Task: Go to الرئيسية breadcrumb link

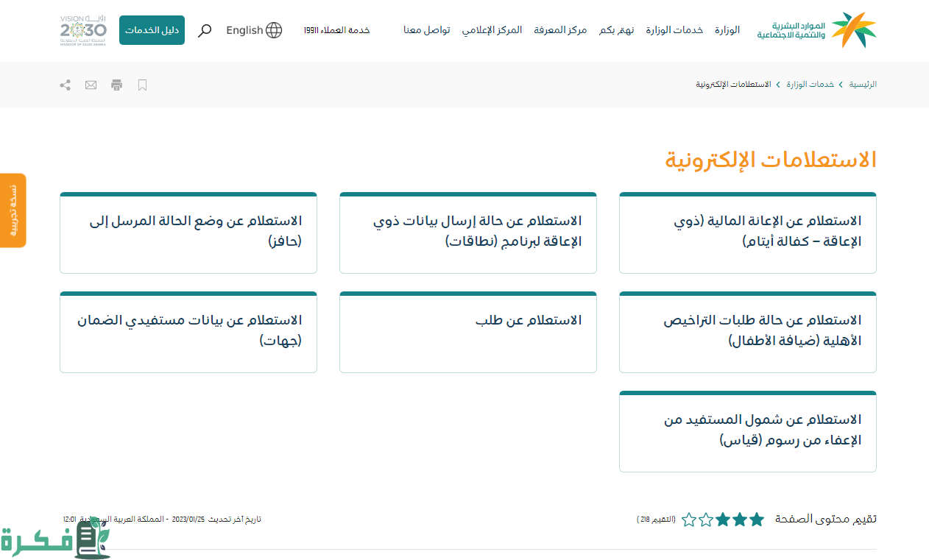Action: (863, 85)
